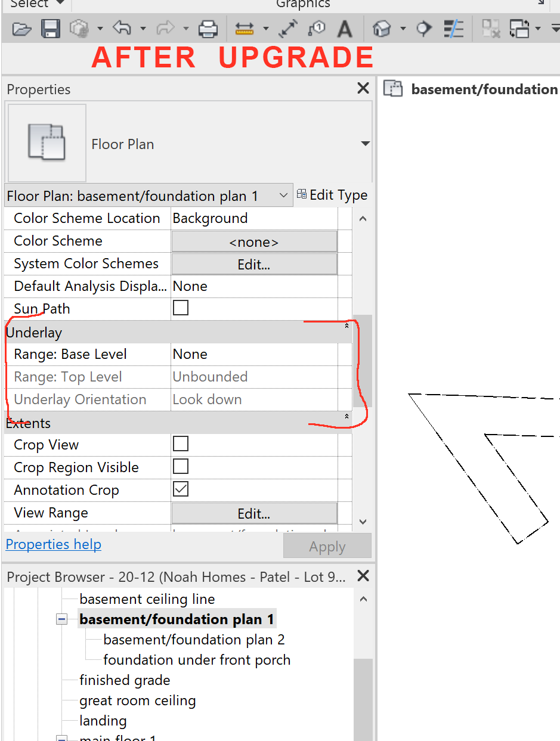
Task: Open the Undo history dropdown arrow
Action: (143, 28)
